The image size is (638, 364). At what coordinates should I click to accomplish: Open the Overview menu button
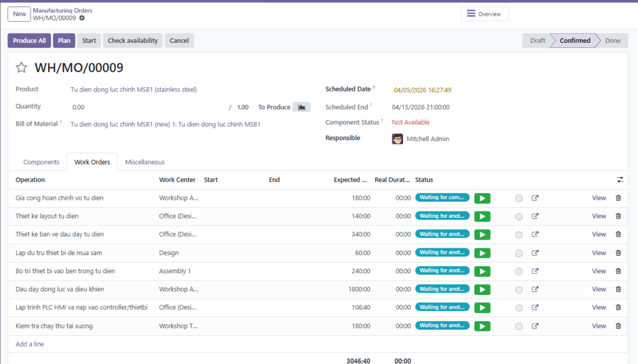click(x=484, y=14)
